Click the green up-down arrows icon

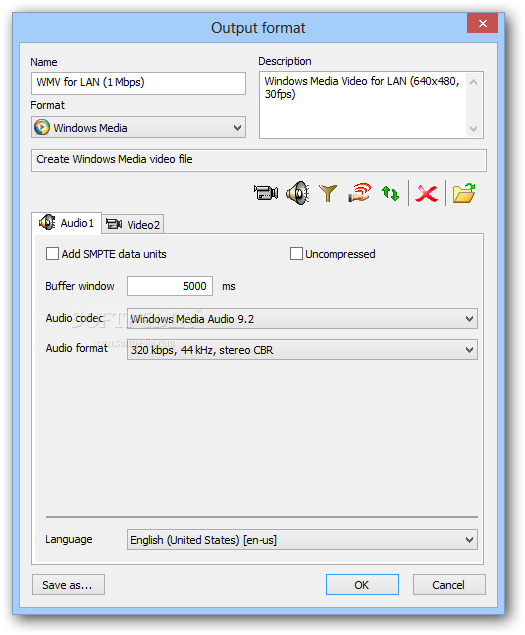coord(390,193)
